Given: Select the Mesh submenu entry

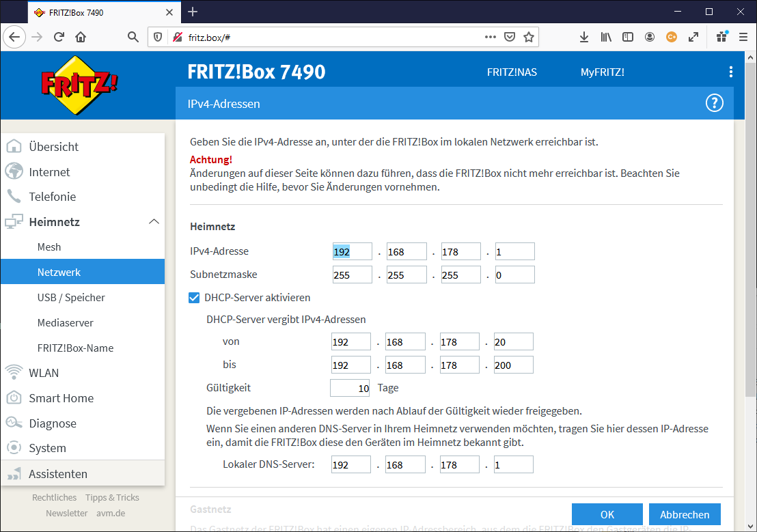Looking at the screenshot, I should tap(83, 247).
